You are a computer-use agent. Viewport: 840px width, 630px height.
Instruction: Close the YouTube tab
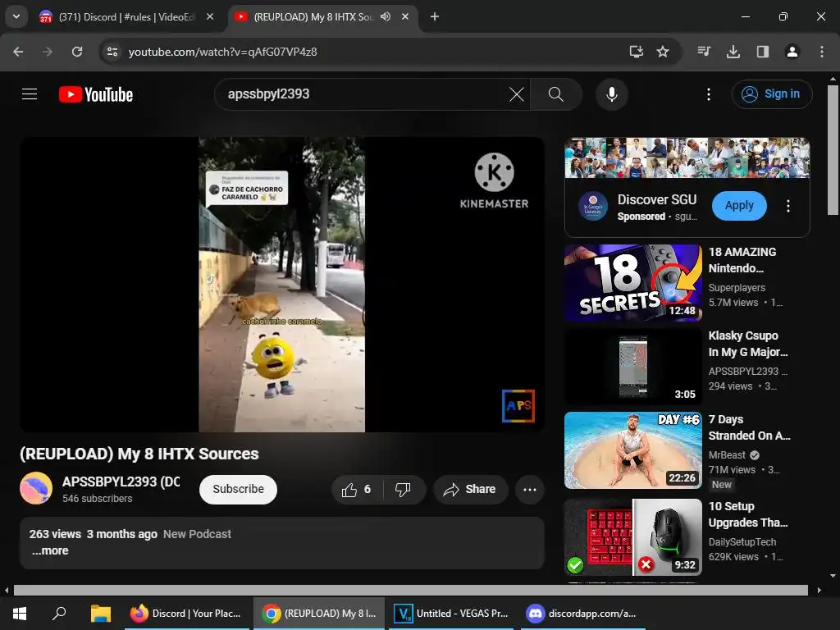405,16
